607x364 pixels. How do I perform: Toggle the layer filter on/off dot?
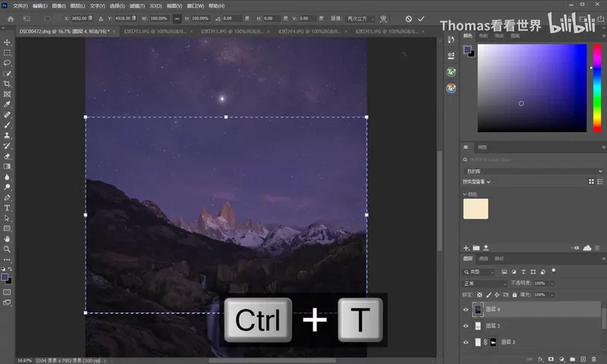pos(554,271)
